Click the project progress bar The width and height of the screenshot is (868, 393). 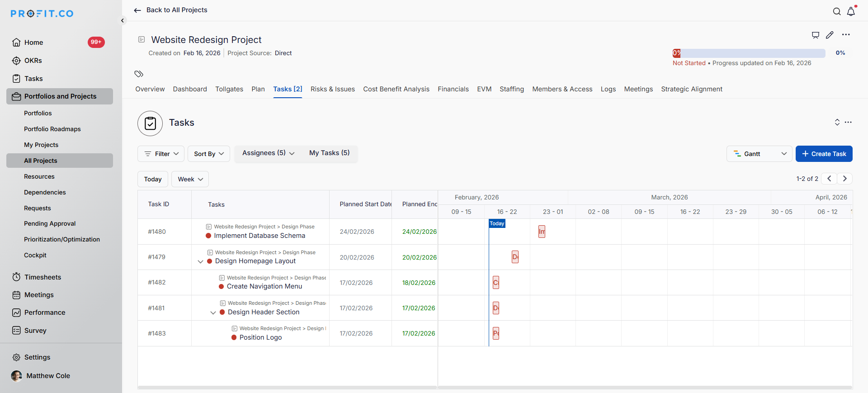749,53
